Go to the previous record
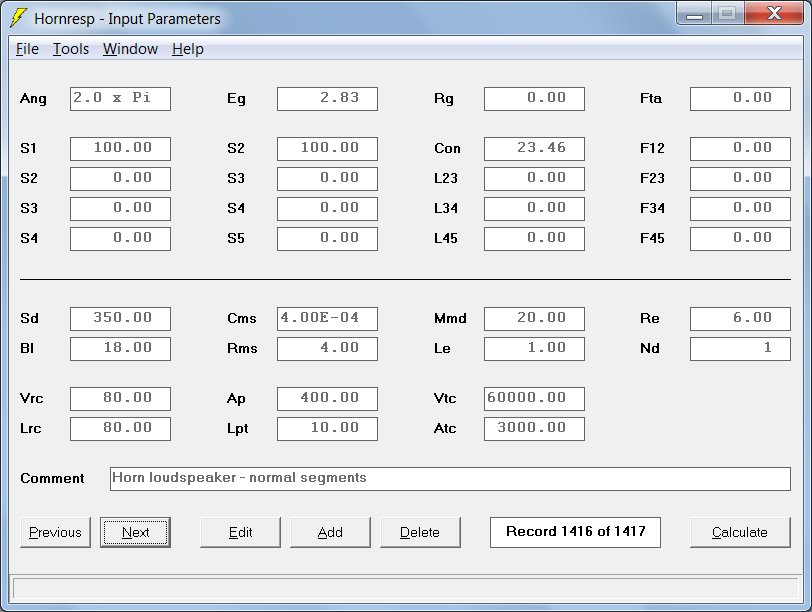Screen dimensions: 812x612 pyautogui.click(x=55, y=532)
